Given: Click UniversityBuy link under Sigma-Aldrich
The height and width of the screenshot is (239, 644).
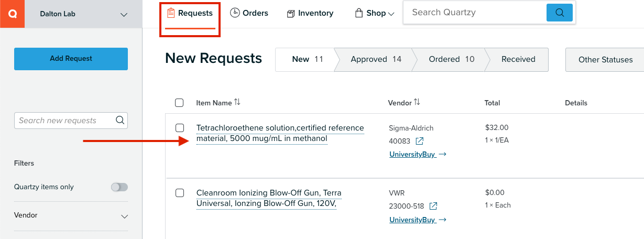Looking at the screenshot, I should [x=412, y=155].
